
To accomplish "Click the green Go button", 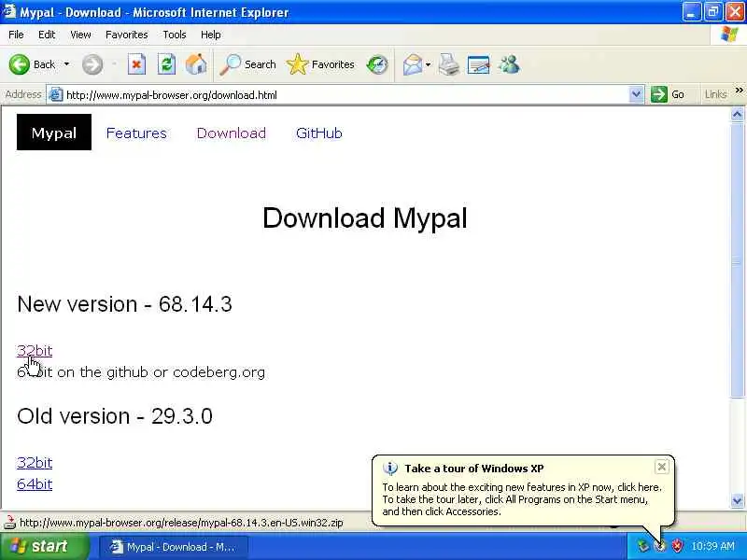I will click(668, 95).
